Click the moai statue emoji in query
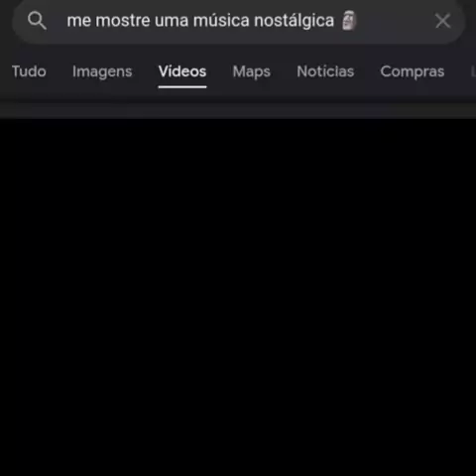This screenshot has width=476, height=476. [349, 21]
